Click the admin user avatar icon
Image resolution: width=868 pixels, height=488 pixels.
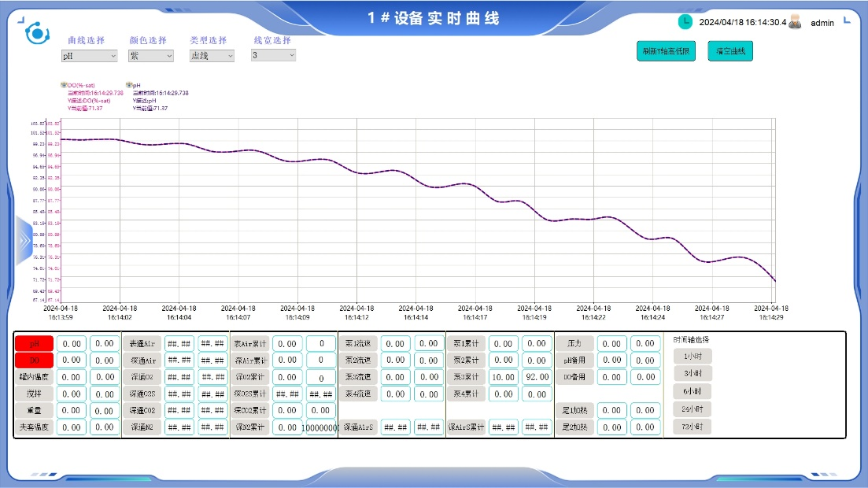coord(796,22)
